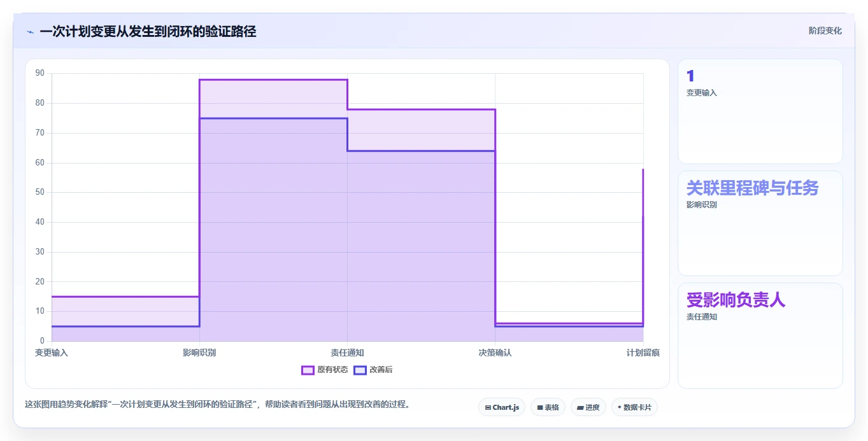The height and width of the screenshot is (441, 868).
Task: Click the 计划留痕 x-axis label
Action: [643, 353]
